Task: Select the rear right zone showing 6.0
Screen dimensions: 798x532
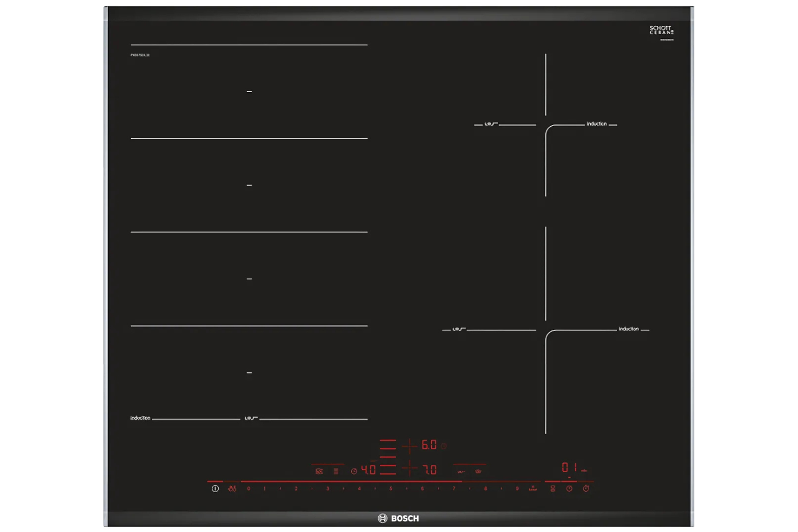Action: click(429, 445)
